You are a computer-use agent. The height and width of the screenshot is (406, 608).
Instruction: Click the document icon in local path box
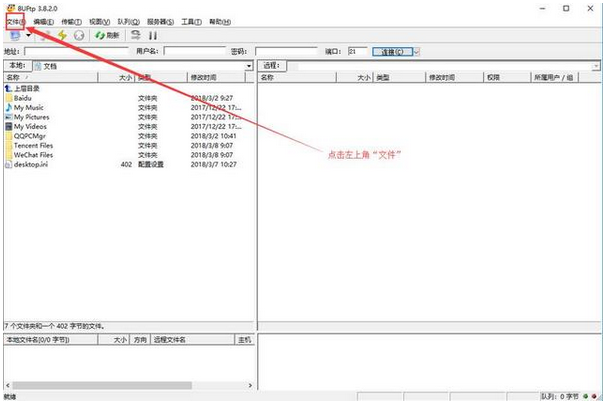pos(38,66)
